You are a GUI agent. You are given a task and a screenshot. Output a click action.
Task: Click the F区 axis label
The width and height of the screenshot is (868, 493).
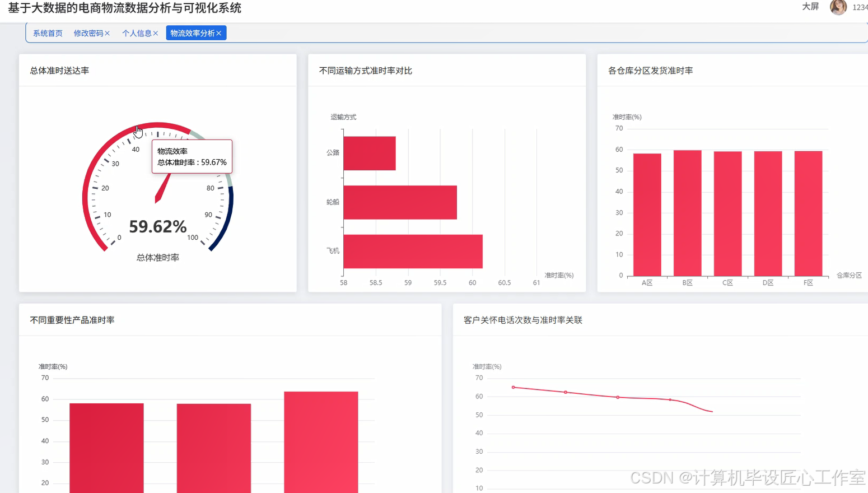[x=808, y=283]
